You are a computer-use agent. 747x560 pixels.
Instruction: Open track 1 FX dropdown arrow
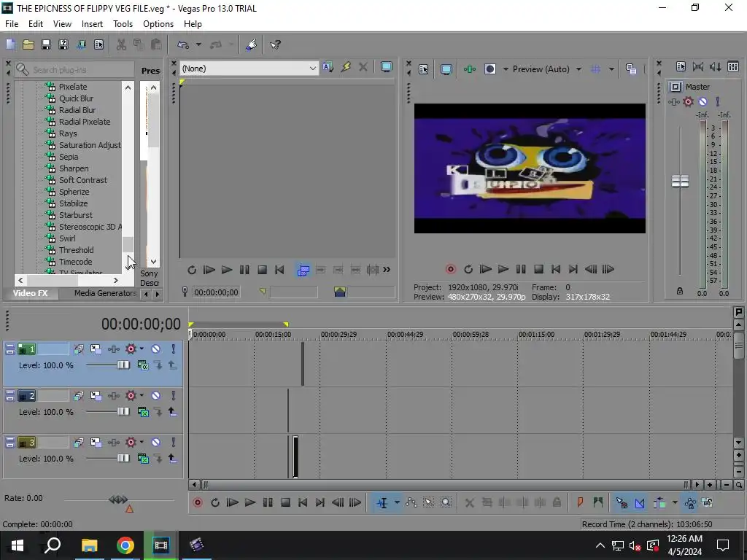pos(142,349)
